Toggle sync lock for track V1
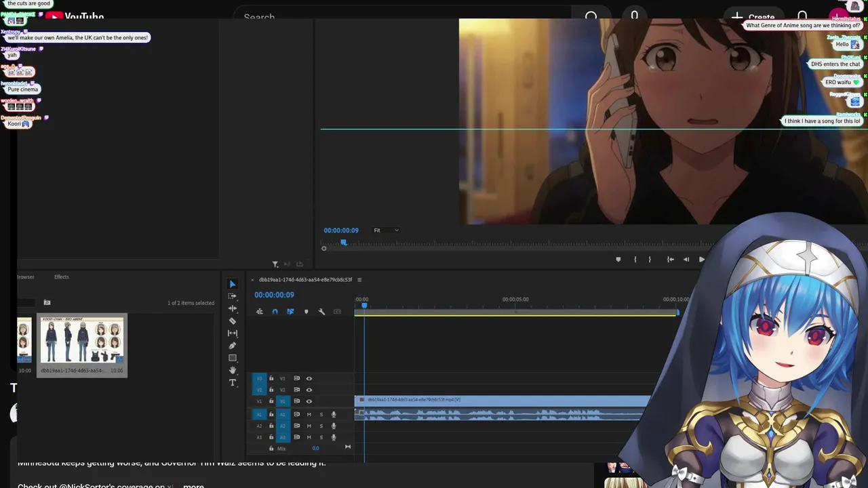Image resolution: width=868 pixels, height=488 pixels. click(296, 401)
